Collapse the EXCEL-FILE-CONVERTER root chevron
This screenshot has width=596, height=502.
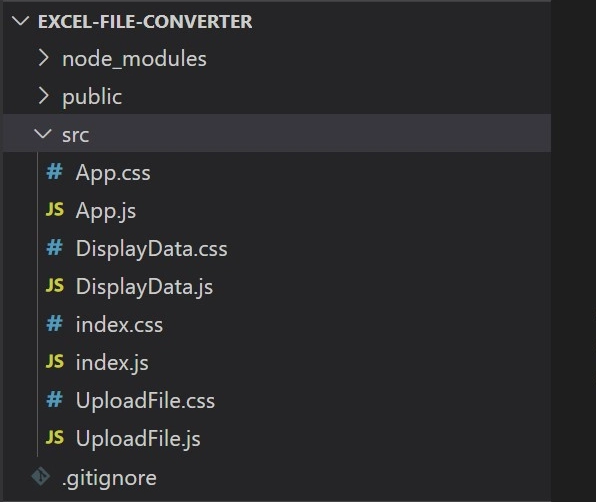point(21,21)
